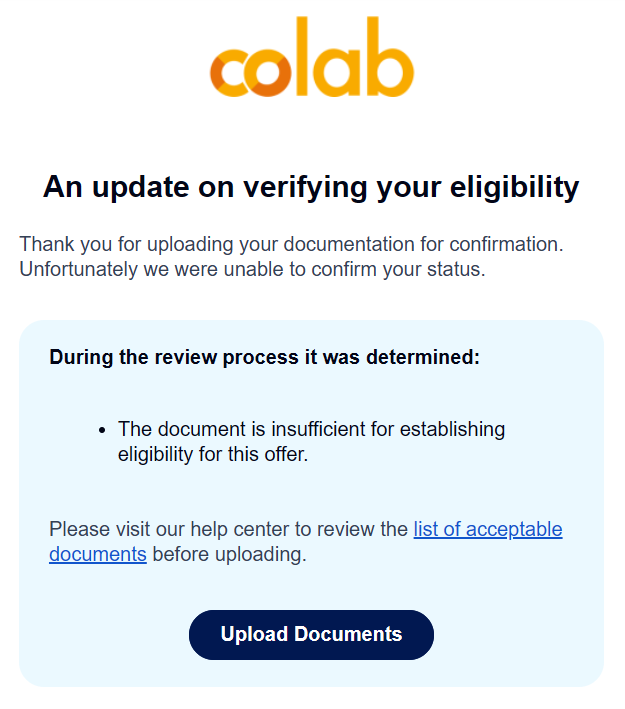The height and width of the screenshot is (709, 625).
Task: Click the word "Upload" on the dark button
Action: [x=254, y=635]
